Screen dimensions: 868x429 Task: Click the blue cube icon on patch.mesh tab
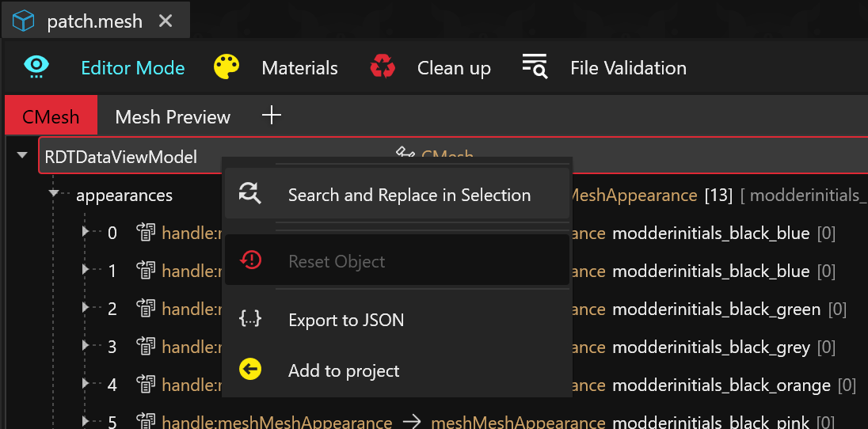click(x=24, y=21)
